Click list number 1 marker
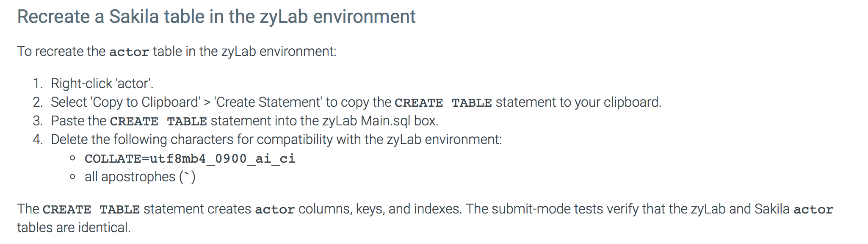The image size is (868, 244). (x=38, y=83)
